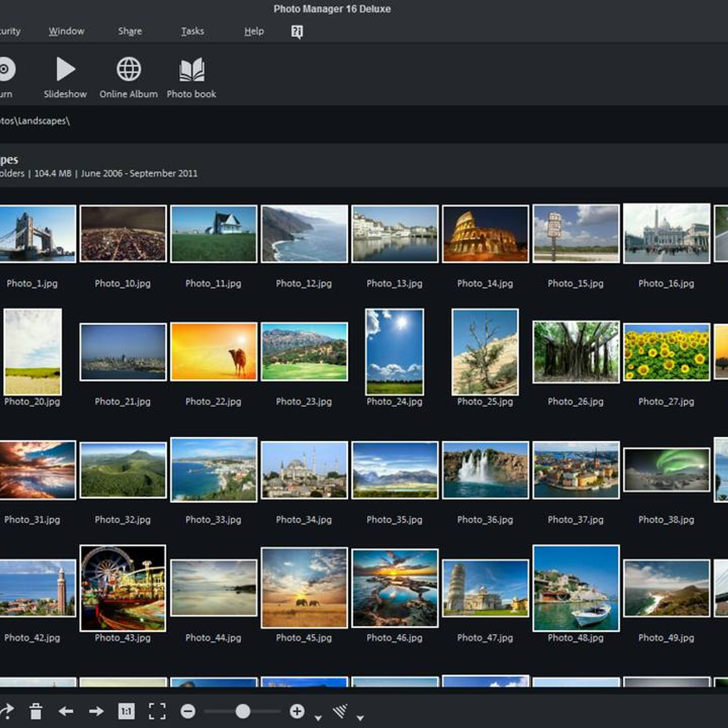Viewport: 728px width, 728px height.
Task: Open the partially visible Security menu
Action: click(x=10, y=31)
